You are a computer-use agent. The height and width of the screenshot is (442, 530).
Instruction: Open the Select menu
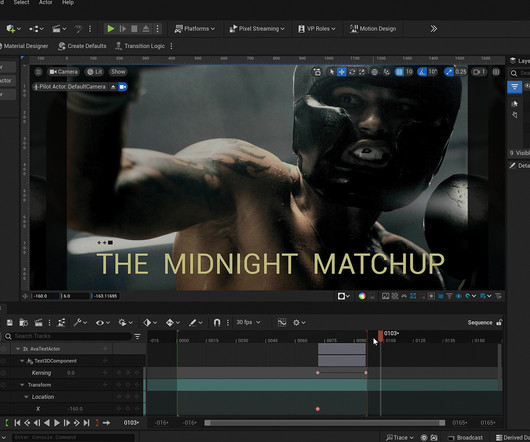tap(21, 2)
